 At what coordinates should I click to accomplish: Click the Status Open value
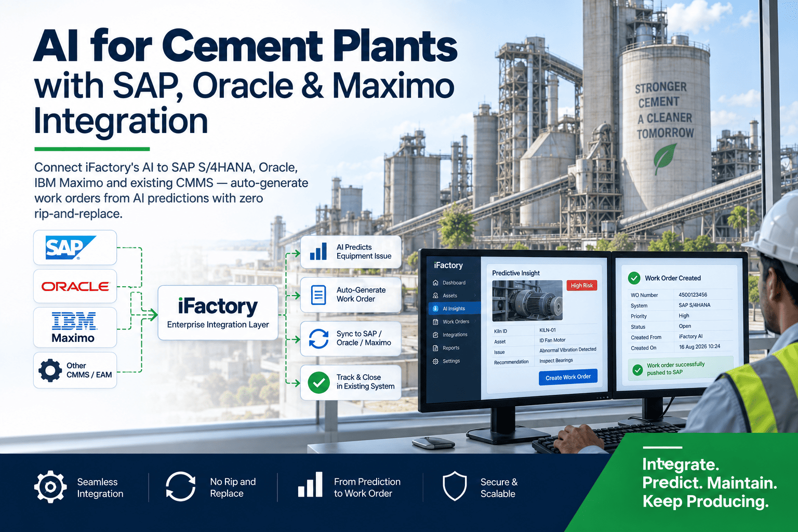point(685,326)
